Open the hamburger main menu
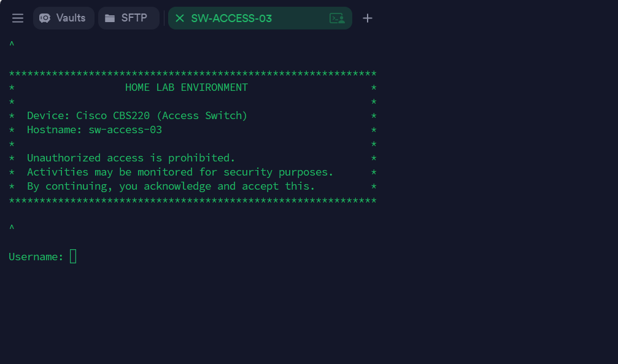The width and height of the screenshot is (618, 364). tap(18, 18)
